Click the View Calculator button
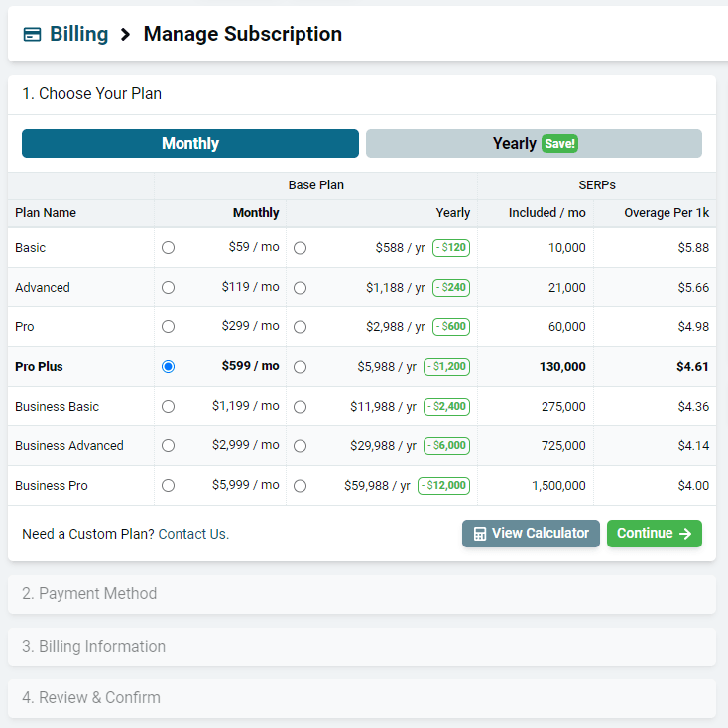 tap(531, 534)
